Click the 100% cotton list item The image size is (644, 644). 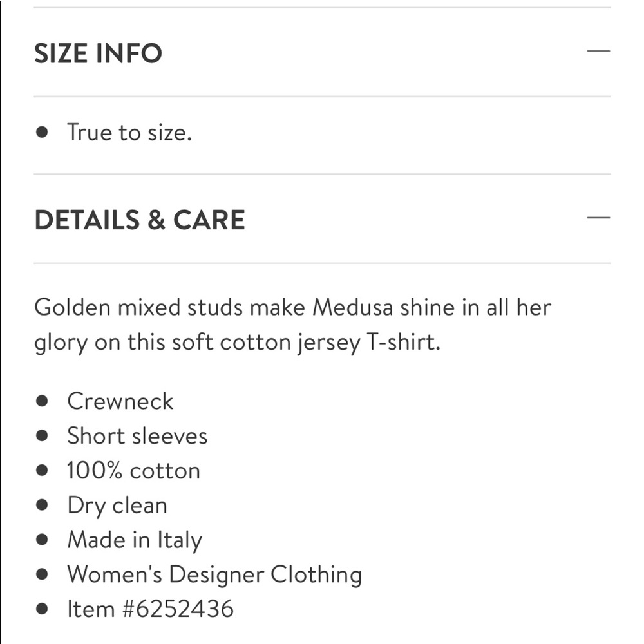tap(133, 471)
